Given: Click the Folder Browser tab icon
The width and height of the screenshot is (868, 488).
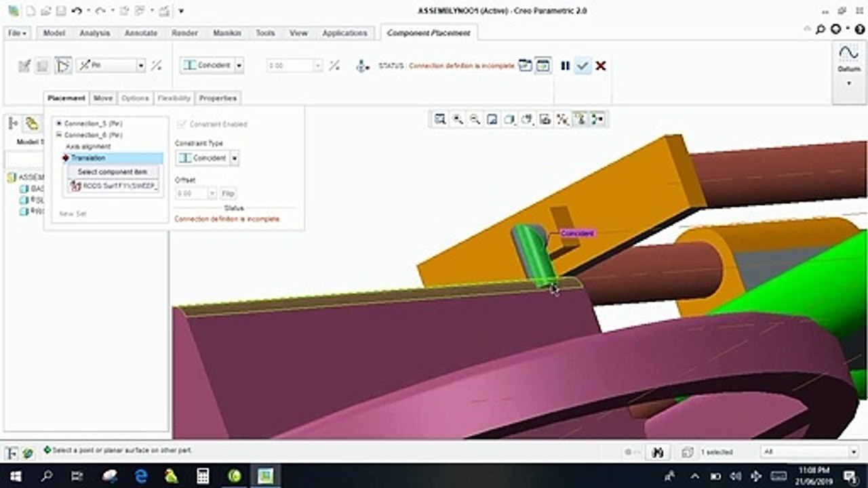Looking at the screenshot, I should point(32,123).
